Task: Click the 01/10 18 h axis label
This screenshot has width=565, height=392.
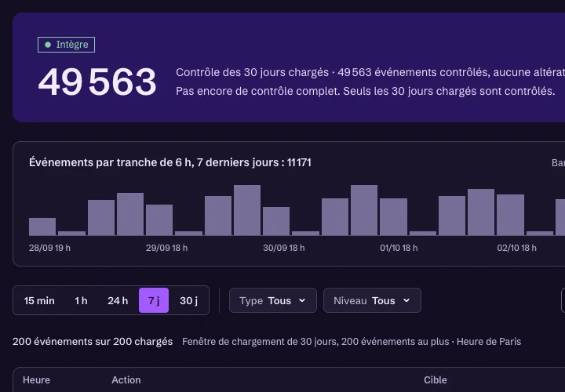Action: click(399, 248)
